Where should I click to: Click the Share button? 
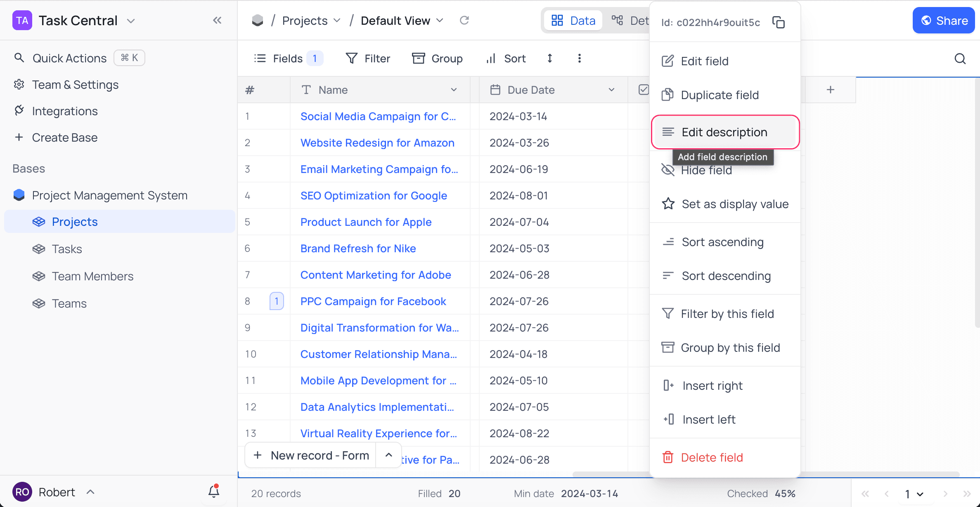click(x=943, y=21)
